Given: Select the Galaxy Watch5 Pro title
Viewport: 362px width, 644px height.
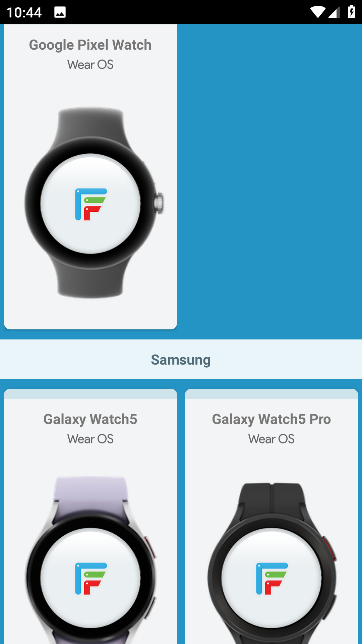Looking at the screenshot, I should [271, 419].
